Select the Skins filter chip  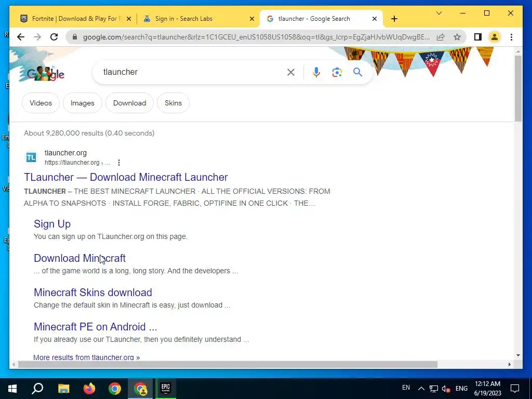[173, 103]
